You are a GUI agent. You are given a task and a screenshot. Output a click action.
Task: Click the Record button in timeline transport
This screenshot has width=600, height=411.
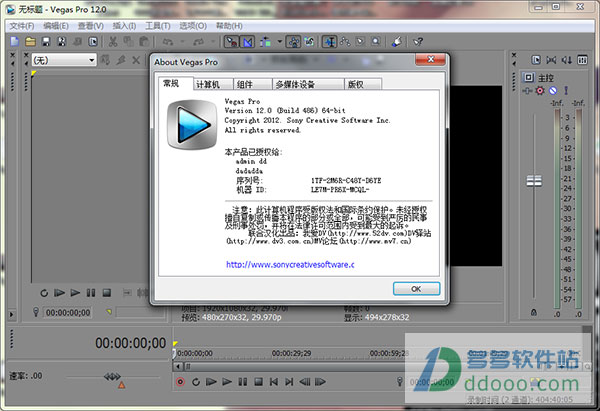tap(180, 382)
